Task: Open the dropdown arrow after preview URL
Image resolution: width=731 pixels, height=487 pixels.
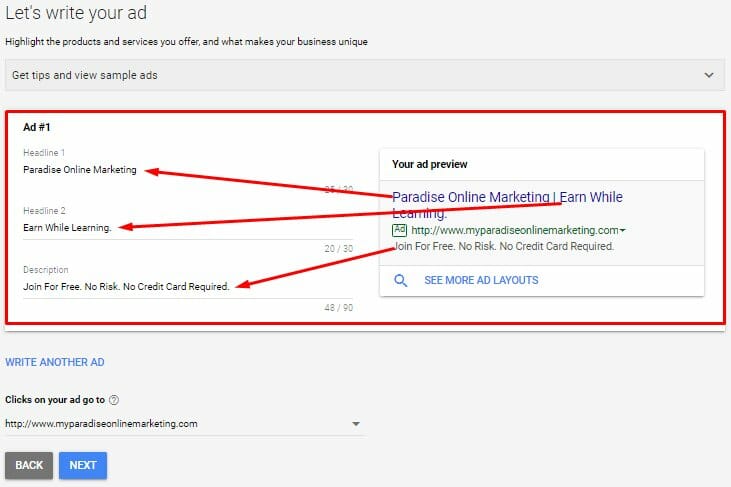Action: [x=622, y=230]
